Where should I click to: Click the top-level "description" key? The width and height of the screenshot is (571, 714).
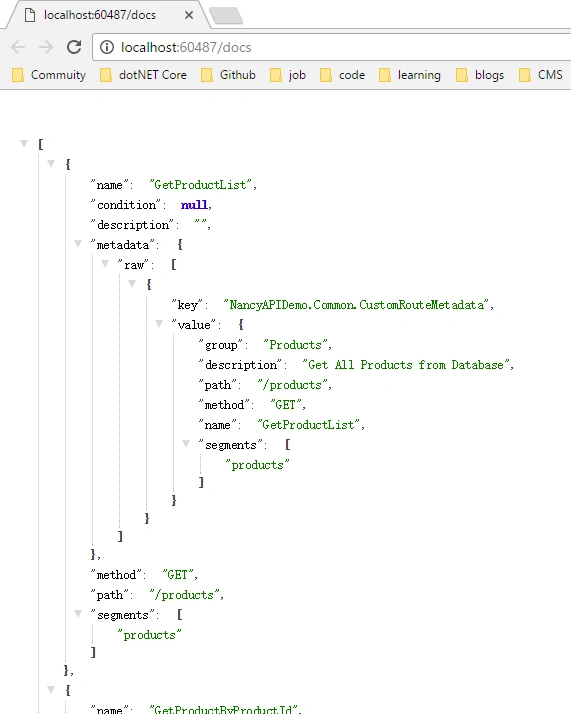133,225
